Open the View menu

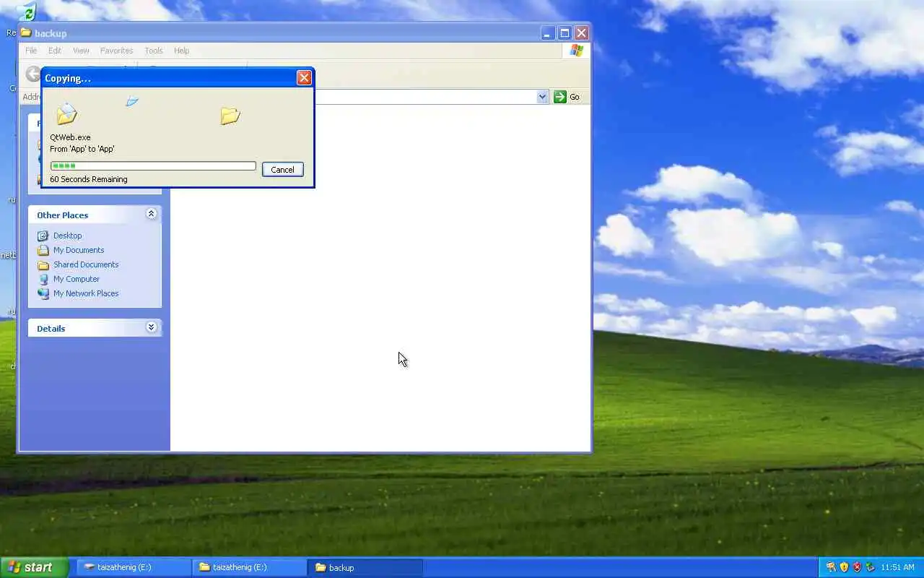pos(81,51)
